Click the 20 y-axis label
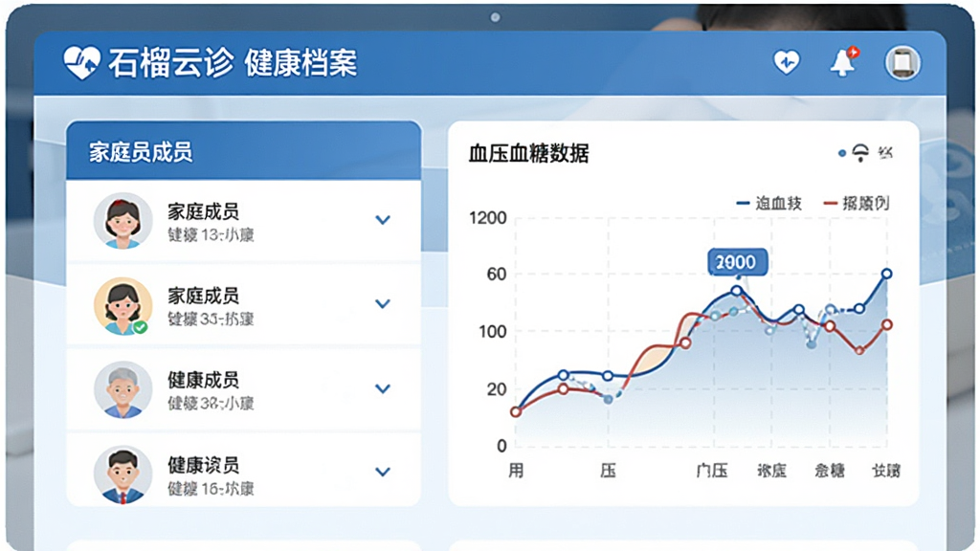Screen dimensions: 980x551 497,389
